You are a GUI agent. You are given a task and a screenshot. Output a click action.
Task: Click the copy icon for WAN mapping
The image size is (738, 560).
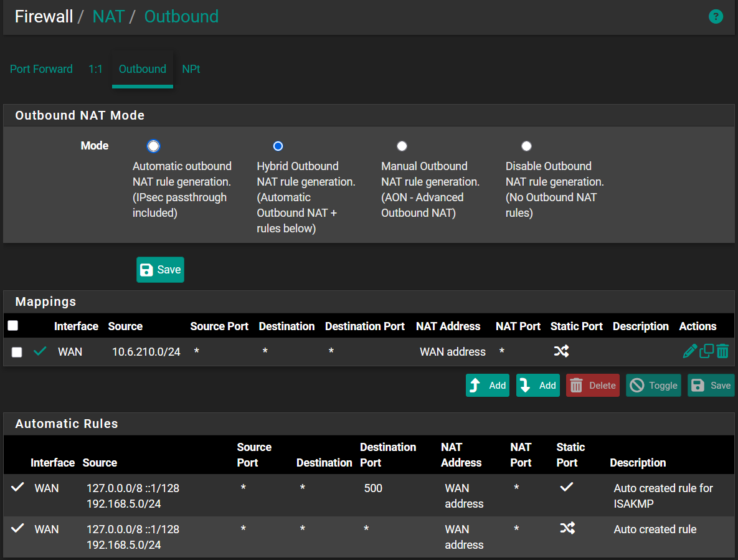(706, 352)
